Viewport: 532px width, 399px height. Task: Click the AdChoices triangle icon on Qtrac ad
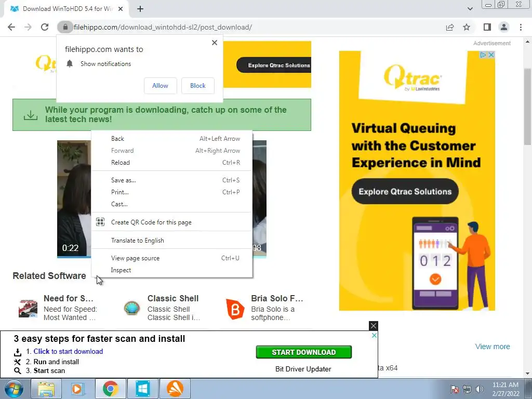pyautogui.click(x=483, y=55)
